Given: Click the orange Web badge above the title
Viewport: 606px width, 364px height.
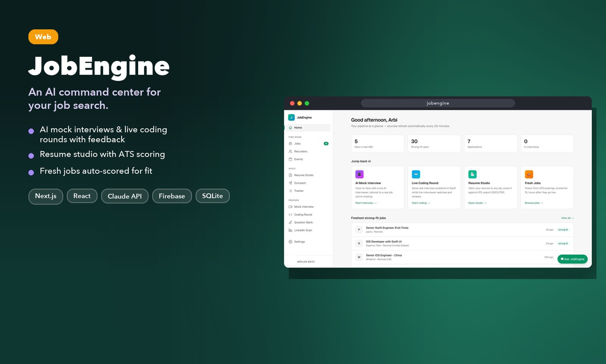Looking at the screenshot, I should (43, 37).
